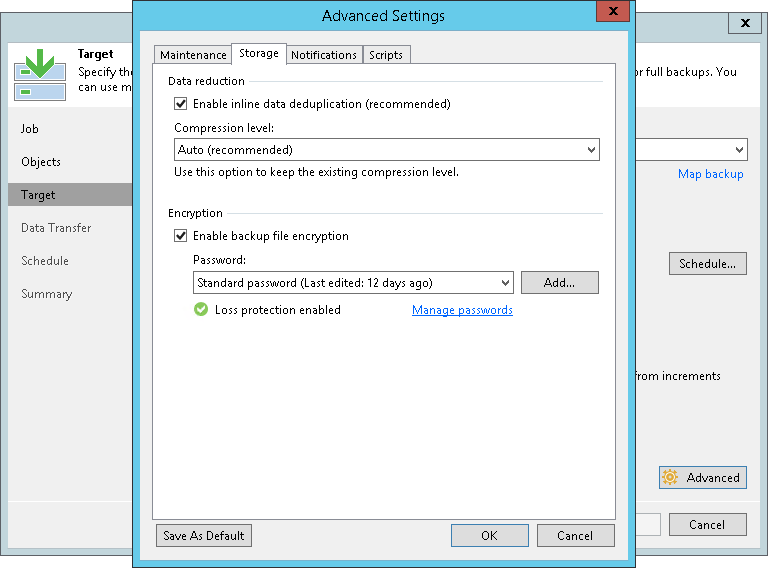
Task: Expand the Password selection dropdown
Action: (x=353, y=283)
